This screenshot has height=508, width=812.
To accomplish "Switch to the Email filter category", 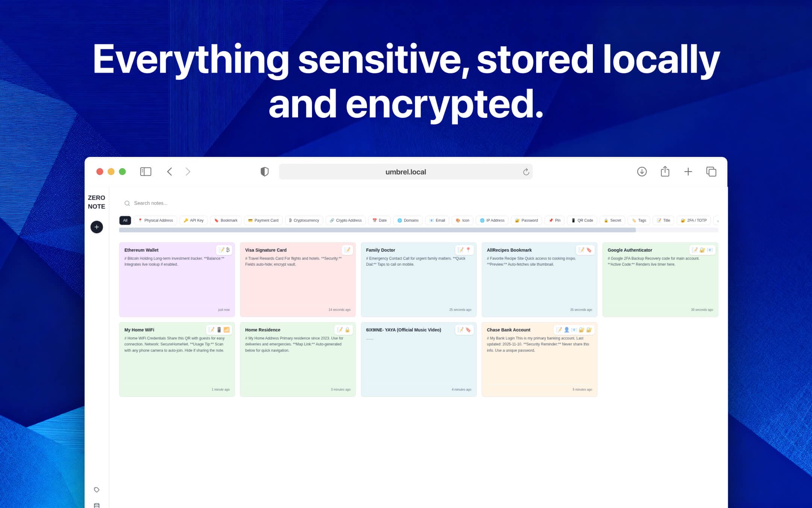I will tap(437, 221).
